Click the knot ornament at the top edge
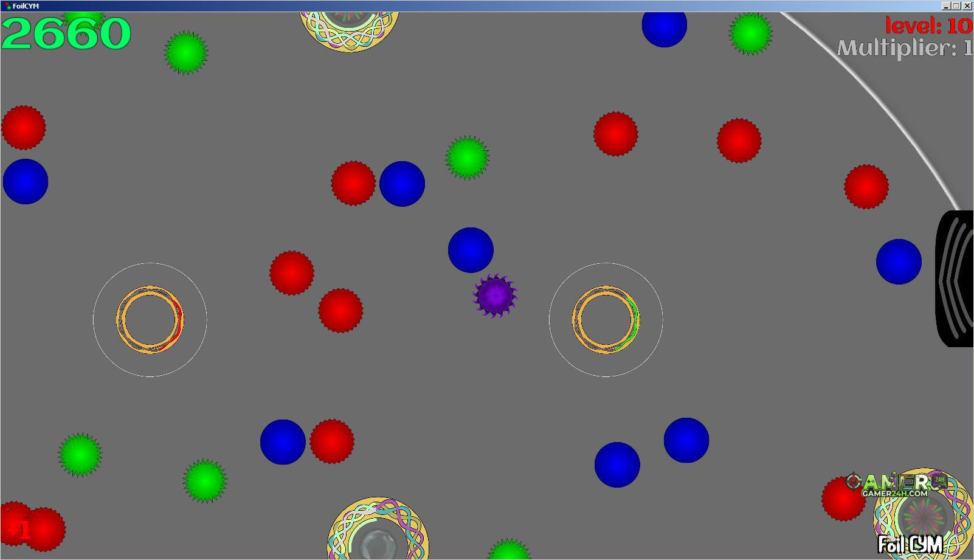Viewport: 974px width, 560px height. [x=350, y=31]
